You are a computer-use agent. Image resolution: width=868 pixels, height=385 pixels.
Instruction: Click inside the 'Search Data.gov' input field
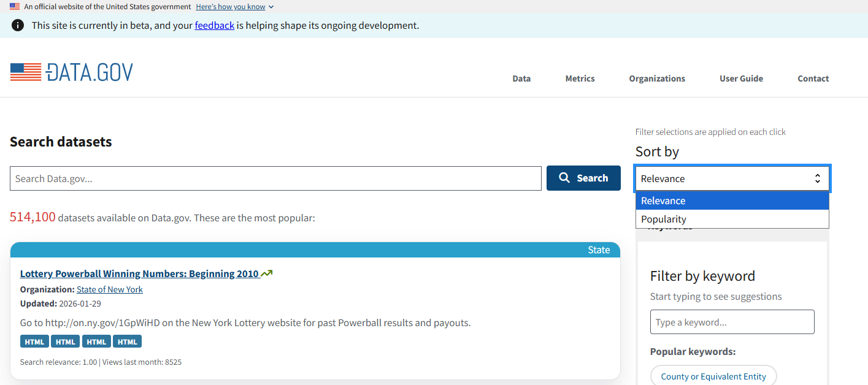point(275,178)
